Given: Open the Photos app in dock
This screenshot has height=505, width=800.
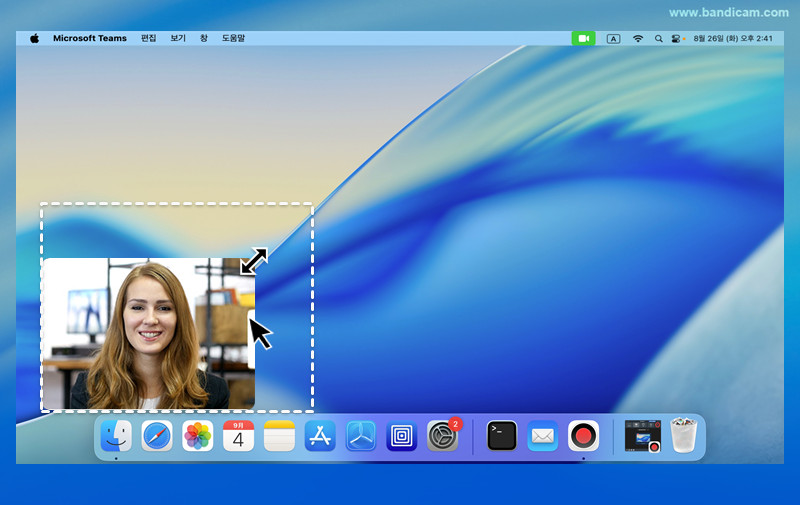Looking at the screenshot, I should [198, 436].
